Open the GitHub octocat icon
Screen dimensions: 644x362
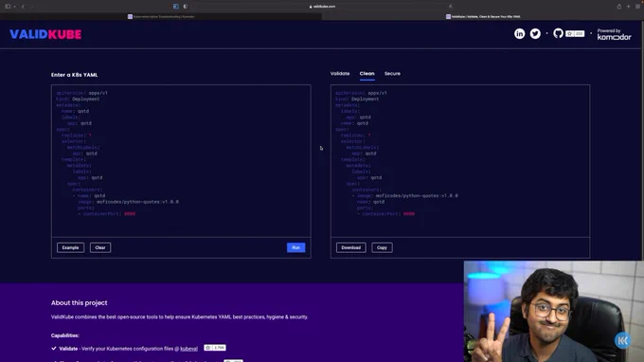558,33
